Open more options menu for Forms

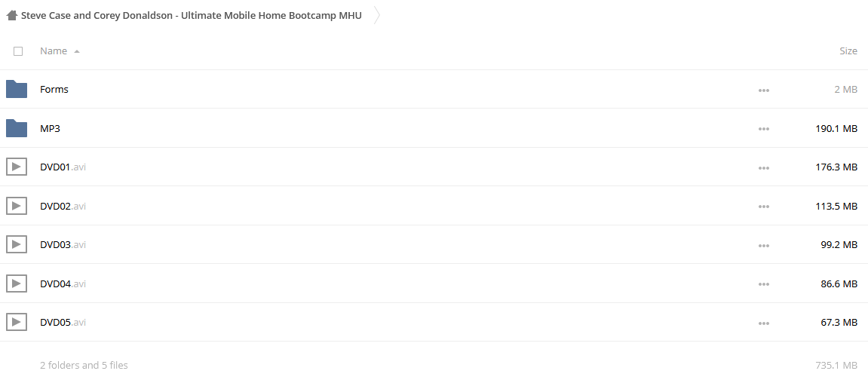(x=764, y=90)
